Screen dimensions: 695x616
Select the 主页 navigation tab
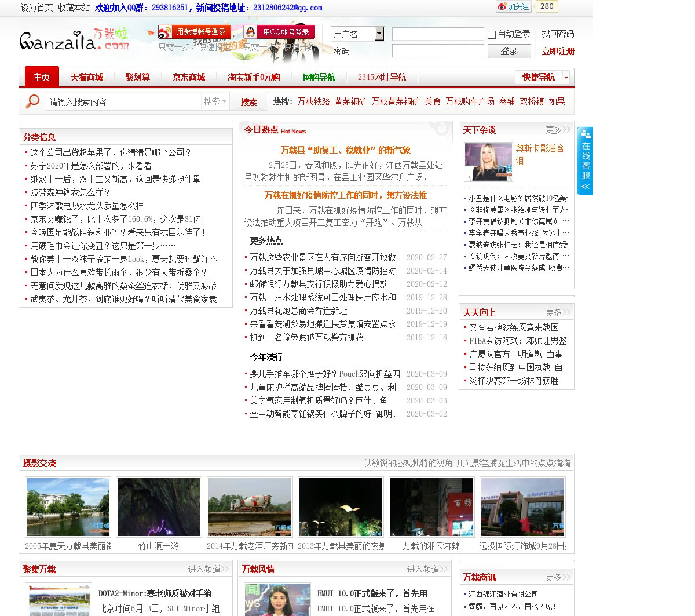[42, 77]
